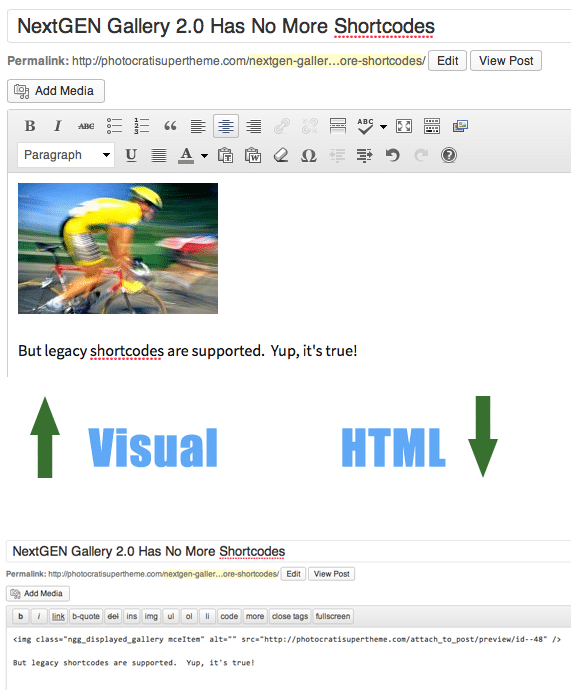Image resolution: width=571 pixels, height=690 pixels.
Task: Insert an unordered bullet list
Action: click(x=114, y=126)
